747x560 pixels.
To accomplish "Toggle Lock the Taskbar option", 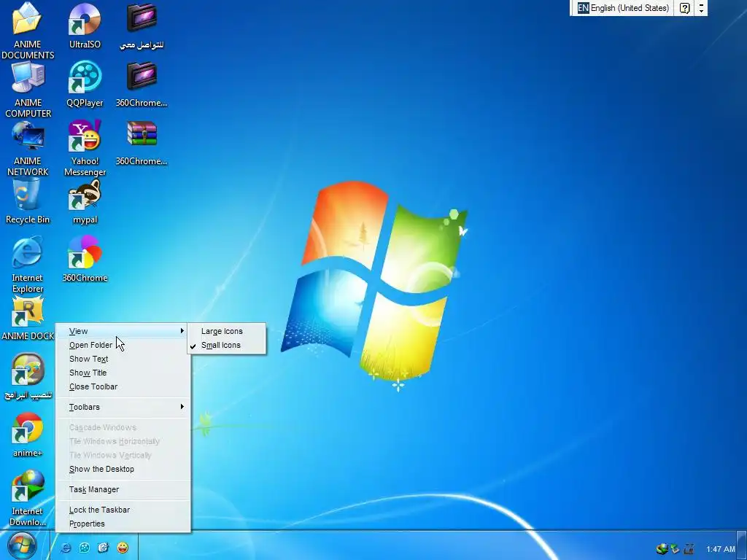I will click(123, 510).
